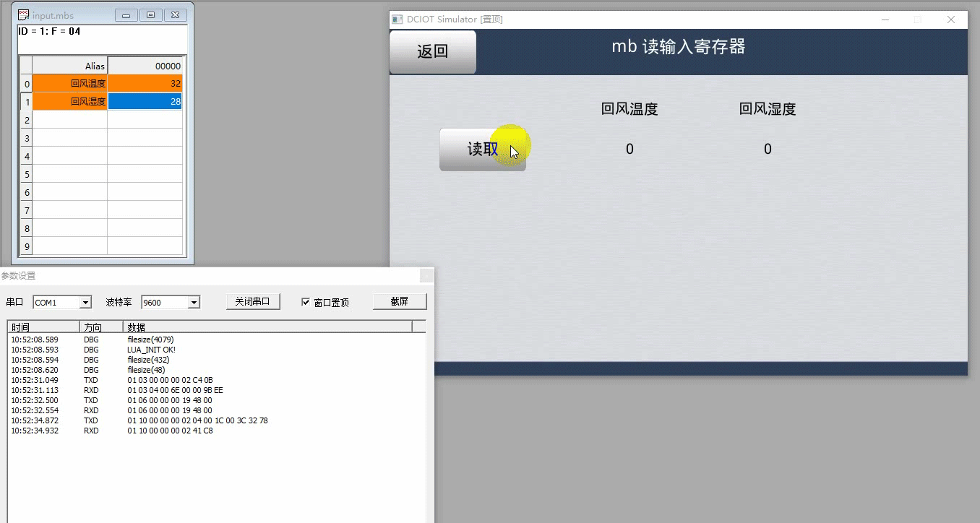Click the 数据 column header
980x523 pixels.
267,327
